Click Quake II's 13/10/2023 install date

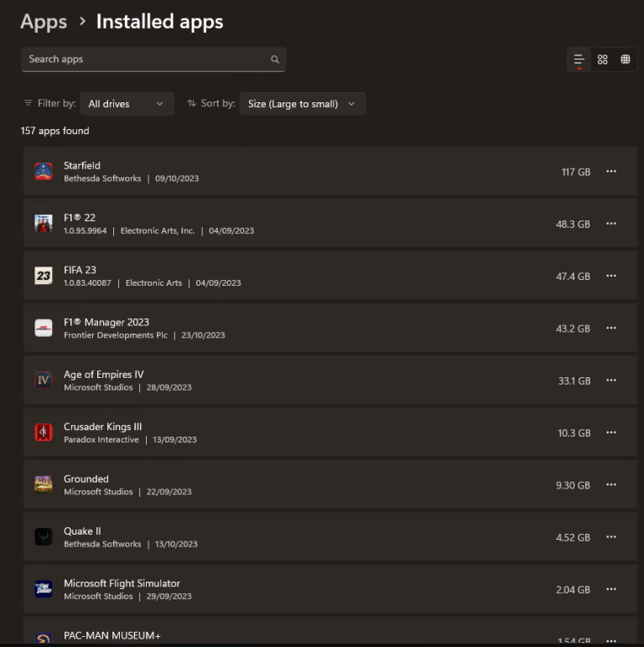coord(176,544)
